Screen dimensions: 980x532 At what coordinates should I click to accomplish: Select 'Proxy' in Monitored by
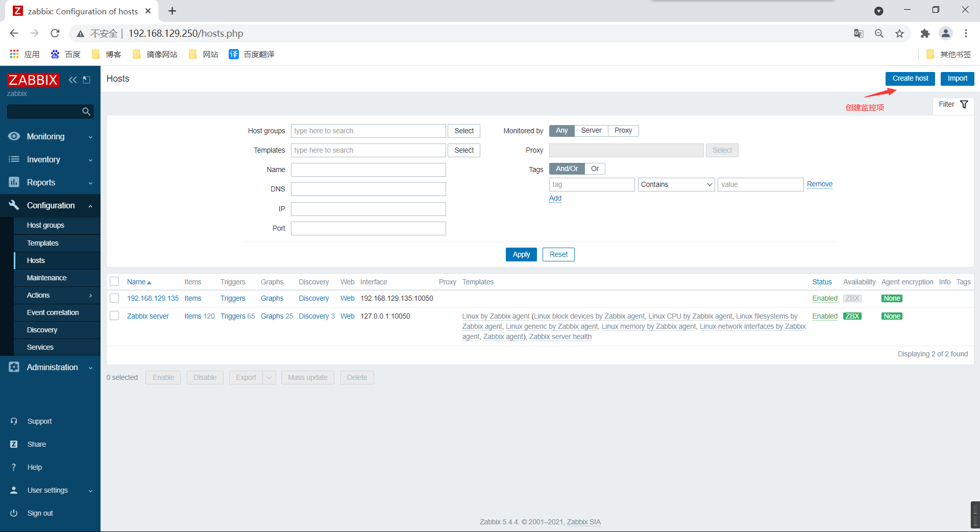click(x=623, y=131)
